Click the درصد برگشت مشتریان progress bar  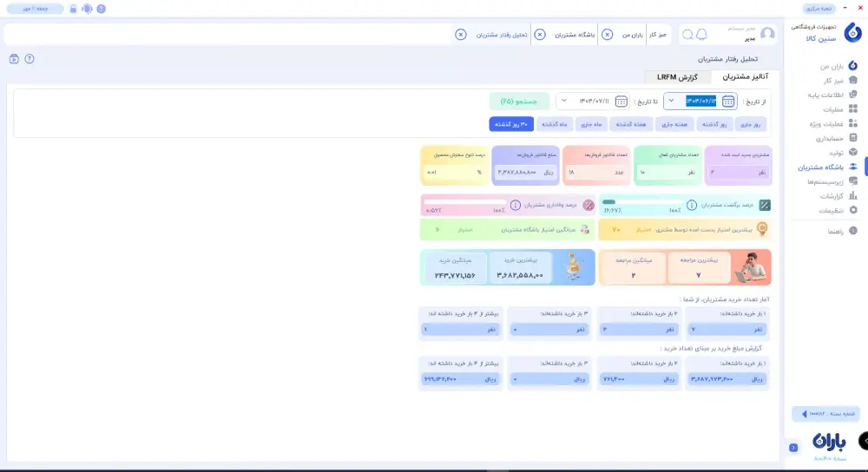click(x=641, y=202)
